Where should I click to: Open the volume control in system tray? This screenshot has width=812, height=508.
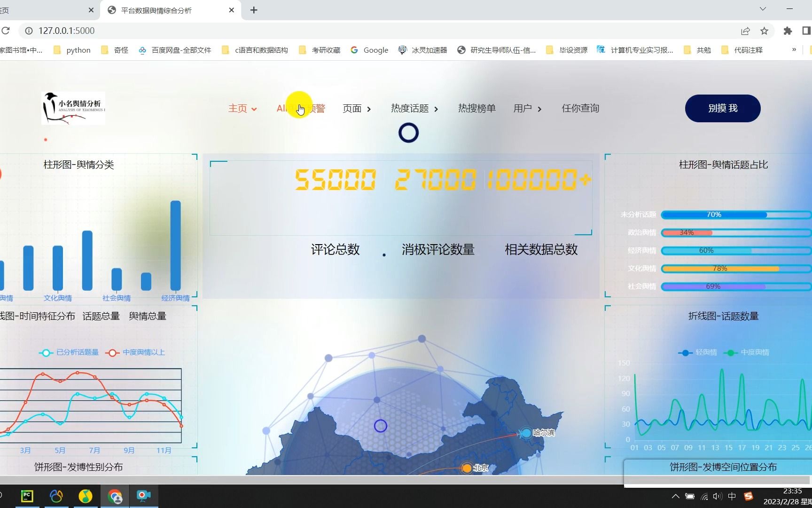[x=717, y=496]
